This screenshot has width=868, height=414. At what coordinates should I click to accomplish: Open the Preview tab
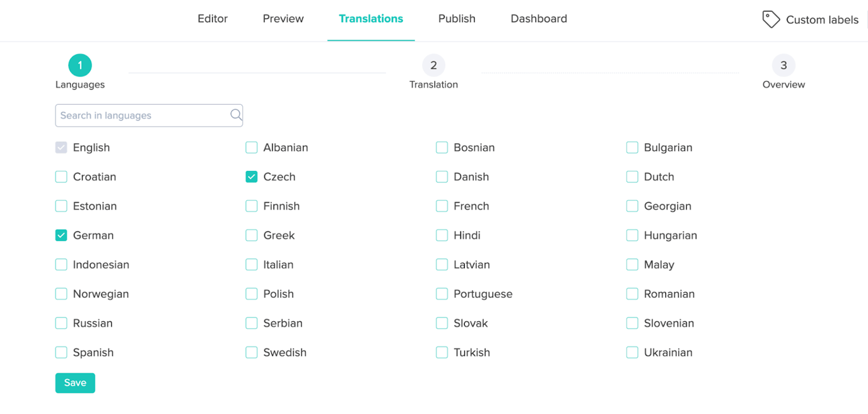(x=283, y=18)
